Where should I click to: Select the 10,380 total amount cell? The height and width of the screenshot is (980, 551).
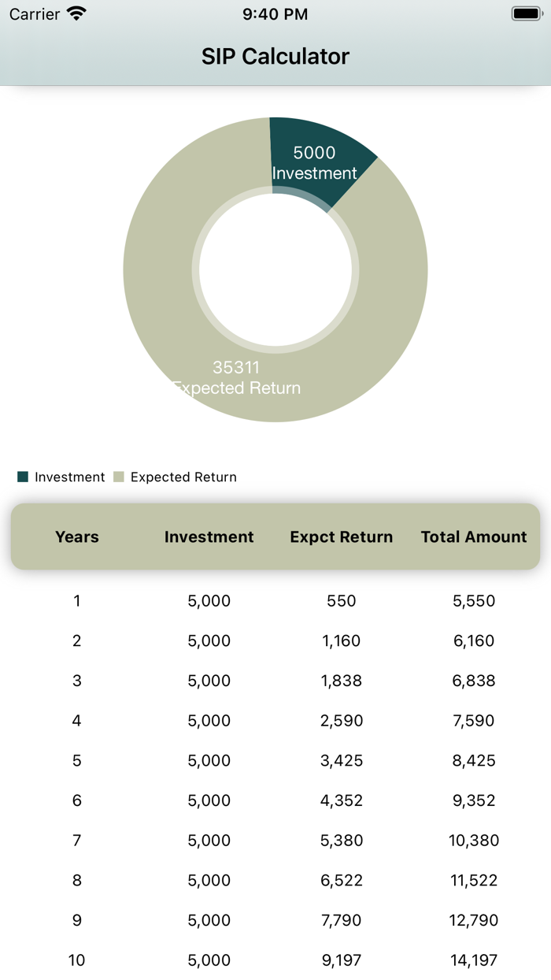(x=474, y=841)
